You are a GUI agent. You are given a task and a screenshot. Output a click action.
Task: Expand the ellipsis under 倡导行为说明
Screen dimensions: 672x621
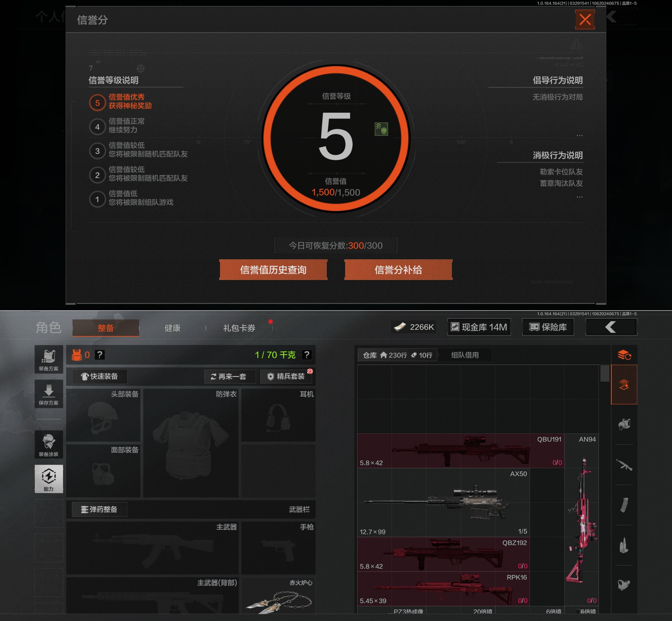[580, 135]
